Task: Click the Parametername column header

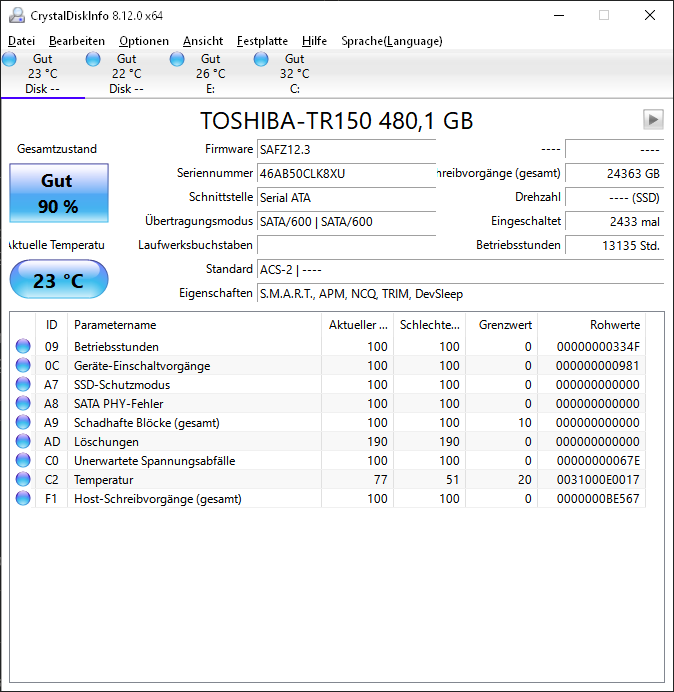Action: tap(194, 325)
